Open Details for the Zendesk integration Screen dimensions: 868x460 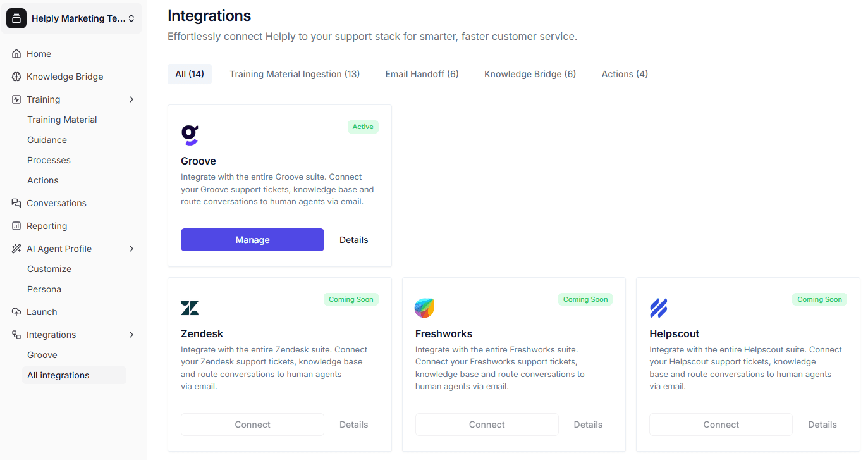point(353,424)
